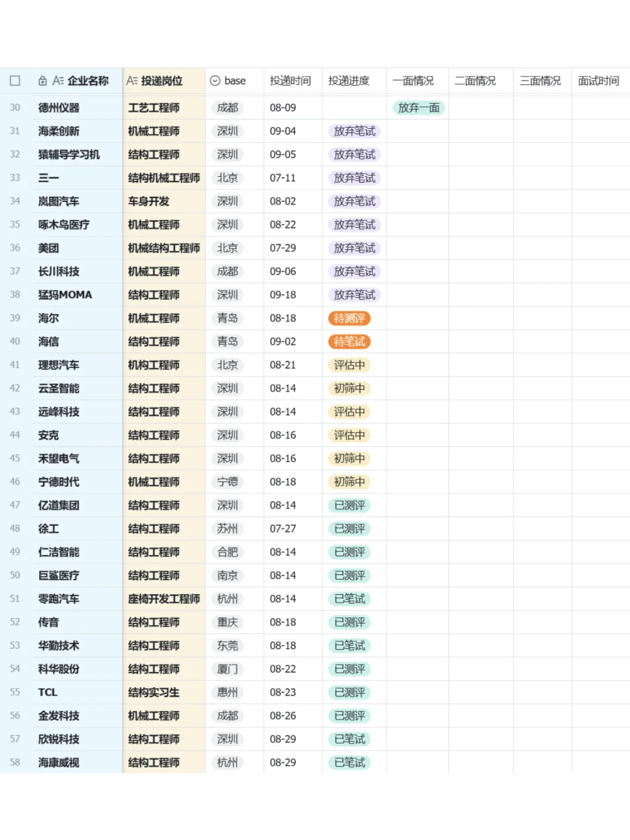This screenshot has width=630, height=840.
Task: Select the date cell 09-18 for 猛犸MOMA
Action: [293, 295]
